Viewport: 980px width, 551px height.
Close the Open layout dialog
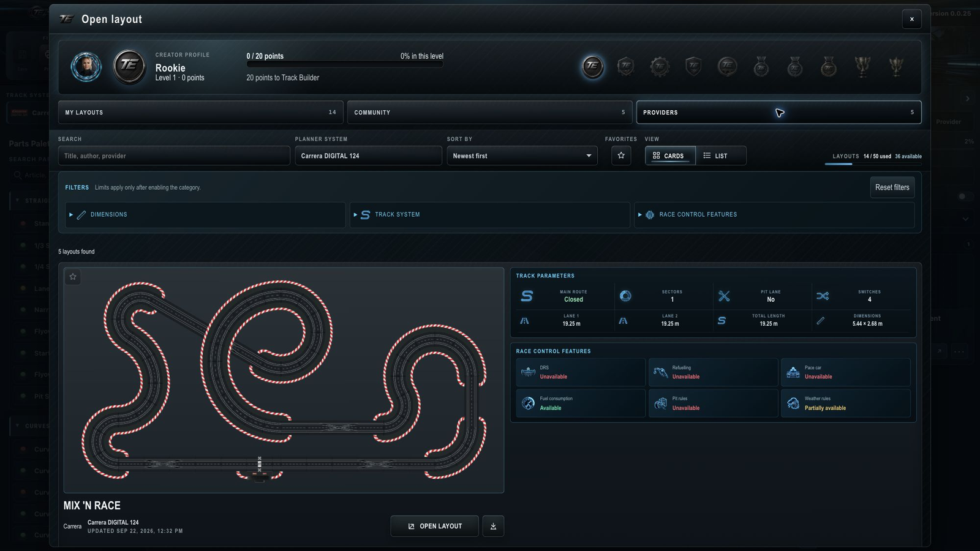click(x=911, y=19)
